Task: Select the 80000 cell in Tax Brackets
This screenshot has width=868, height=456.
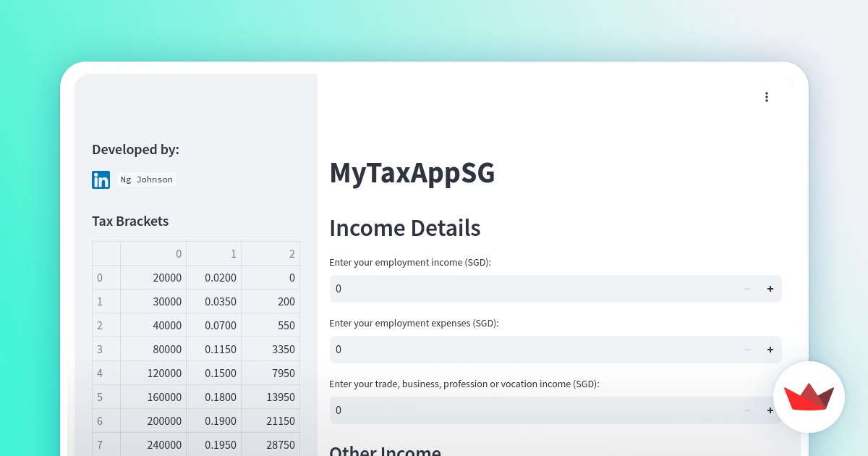Action: point(153,350)
